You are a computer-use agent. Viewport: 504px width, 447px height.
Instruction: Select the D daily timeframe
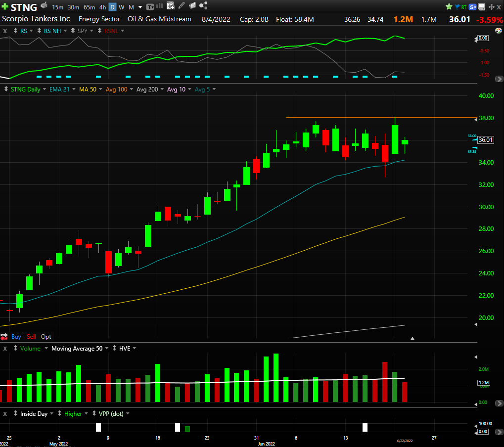(x=112, y=7)
